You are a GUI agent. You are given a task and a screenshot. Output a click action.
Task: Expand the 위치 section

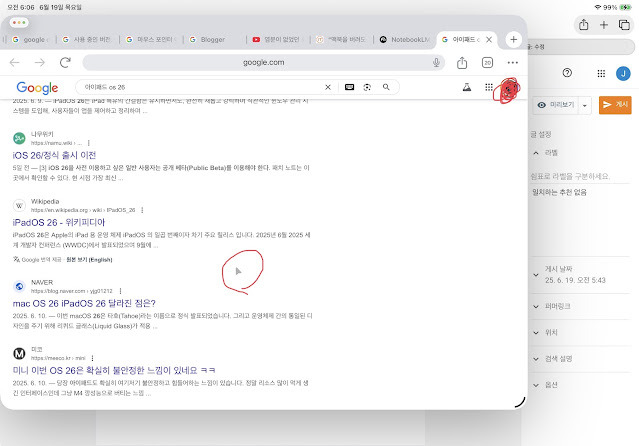pyautogui.click(x=536, y=333)
